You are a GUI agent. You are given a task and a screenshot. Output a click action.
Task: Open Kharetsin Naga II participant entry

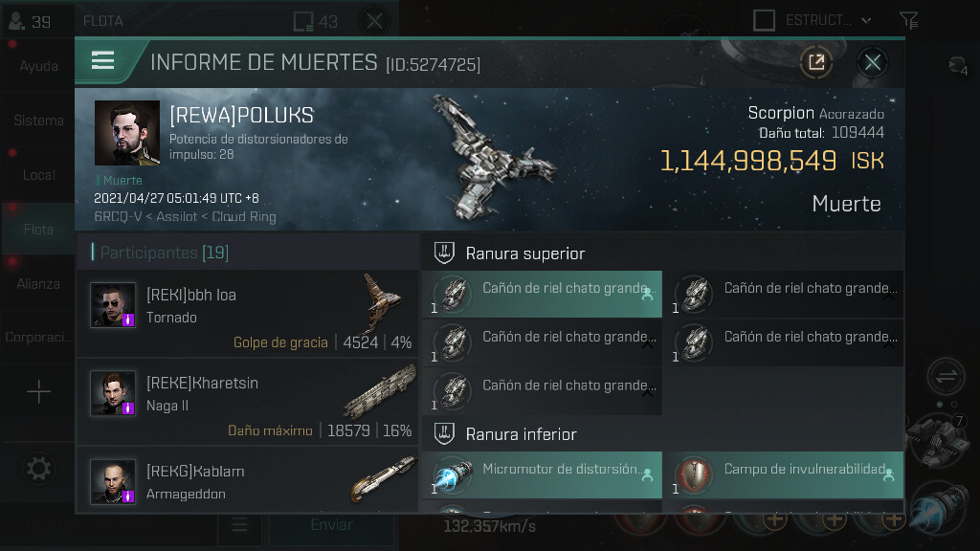tap(248, 402)
